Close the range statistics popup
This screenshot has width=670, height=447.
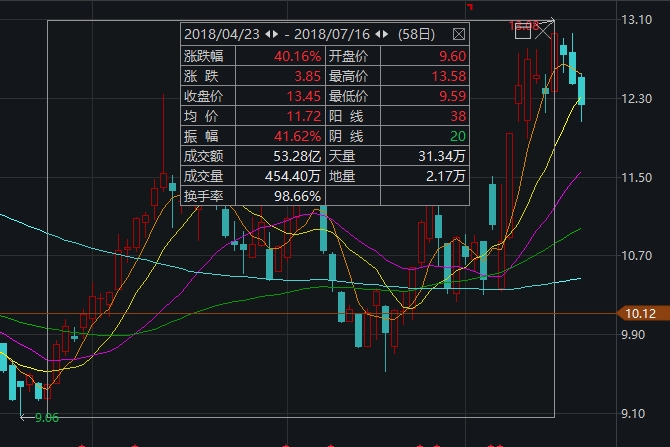458,34
